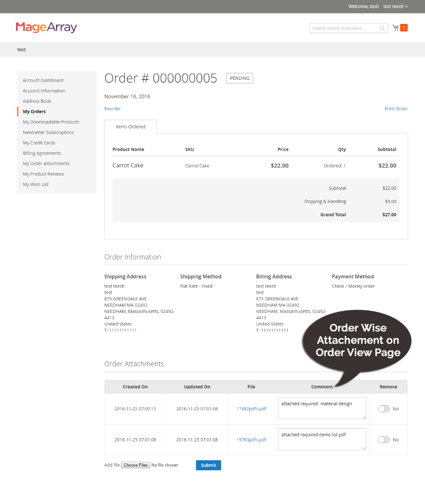Select the Items Ordered tab
This screenshot has height=504, width=425.
click(130, 126)
